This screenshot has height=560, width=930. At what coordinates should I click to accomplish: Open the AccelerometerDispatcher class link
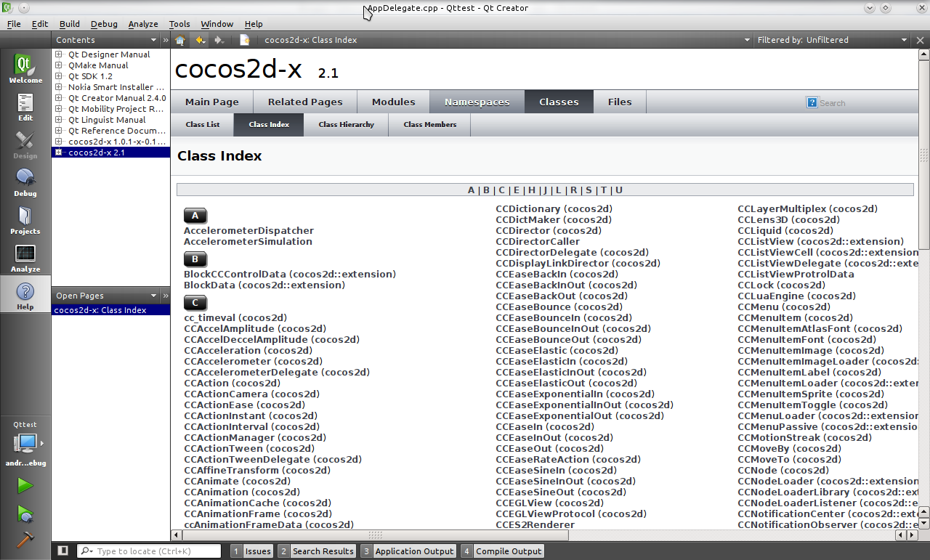pyautogui.click(x=248, y=230)
